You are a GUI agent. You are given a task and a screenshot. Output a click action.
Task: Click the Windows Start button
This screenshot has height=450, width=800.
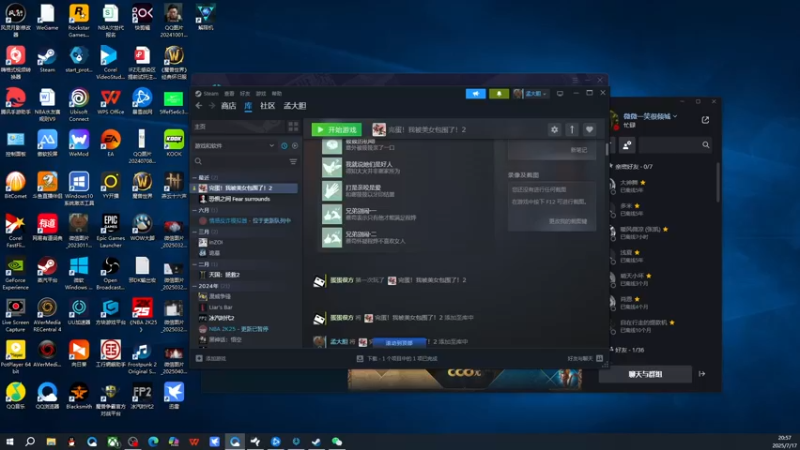pyautogui.click(x=9, y=441)
